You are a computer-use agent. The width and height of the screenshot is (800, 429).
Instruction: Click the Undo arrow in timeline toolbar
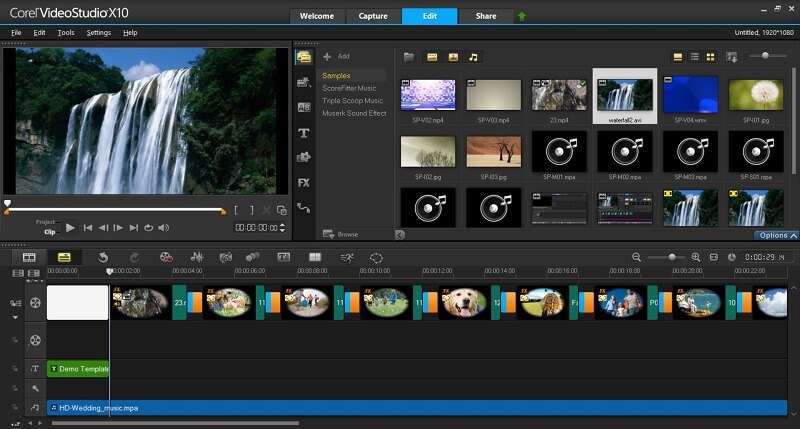(x=103, y=258)
